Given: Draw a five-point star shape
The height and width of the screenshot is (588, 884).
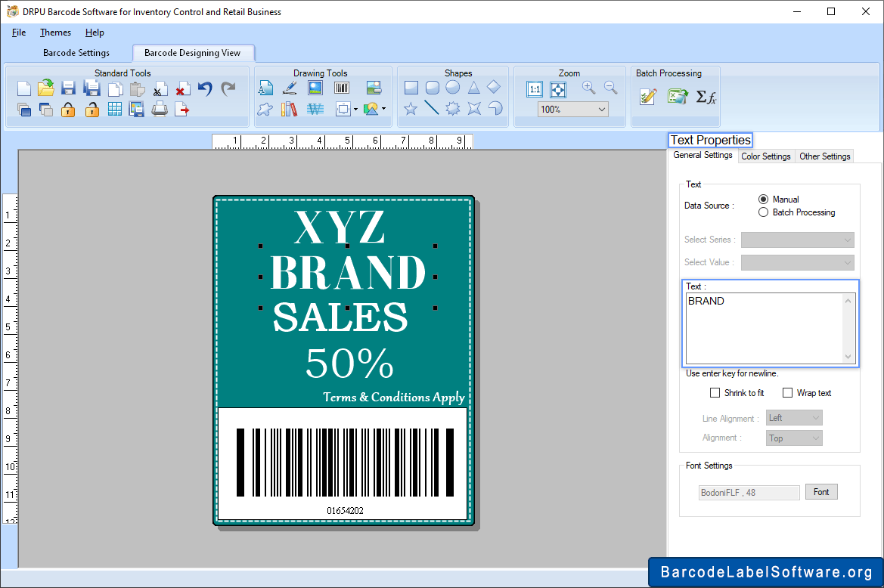Looking at the screenshot, I should (411, 108).
